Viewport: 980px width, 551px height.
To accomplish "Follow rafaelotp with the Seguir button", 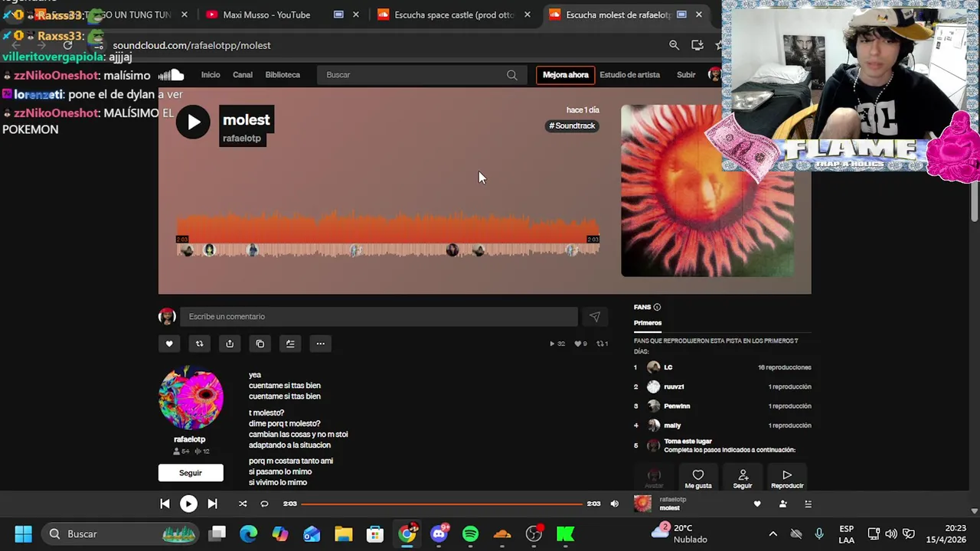I will pyautogui.click(x=191, y=473).
